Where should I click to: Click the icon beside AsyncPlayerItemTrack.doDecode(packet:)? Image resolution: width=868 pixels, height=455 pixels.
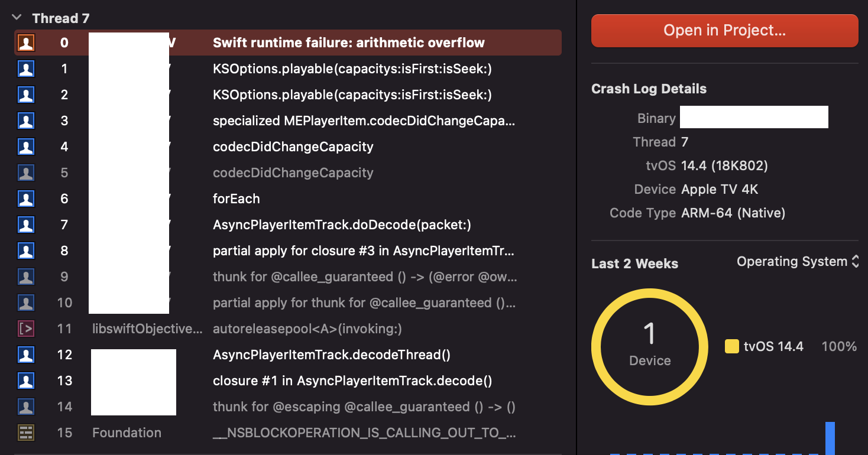pyautogui.click(x=25, y=225)
